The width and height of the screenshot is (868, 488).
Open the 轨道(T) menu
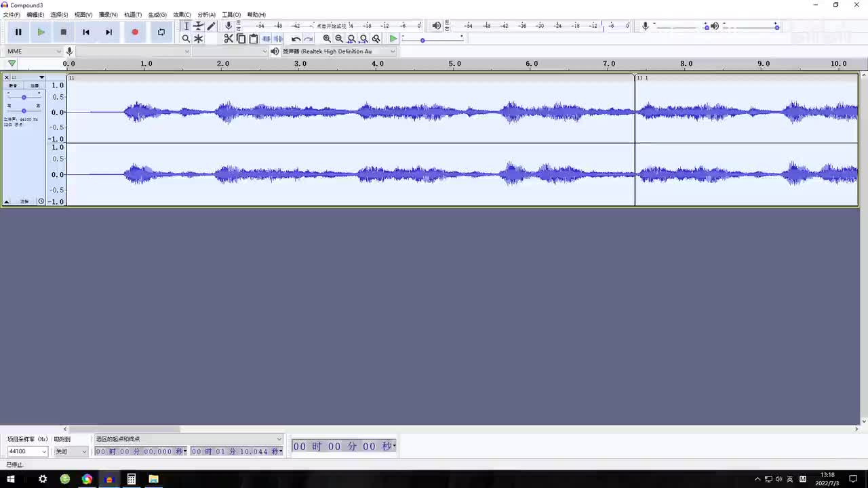tap(133, 14)
